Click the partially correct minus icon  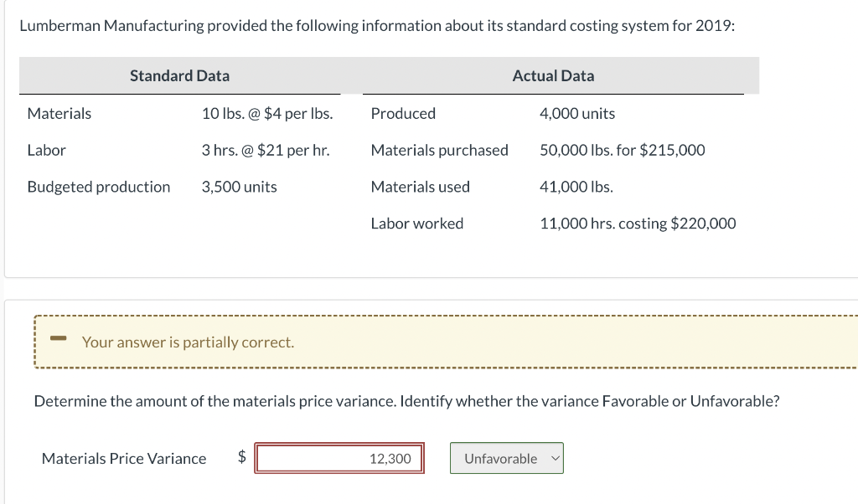58,338
